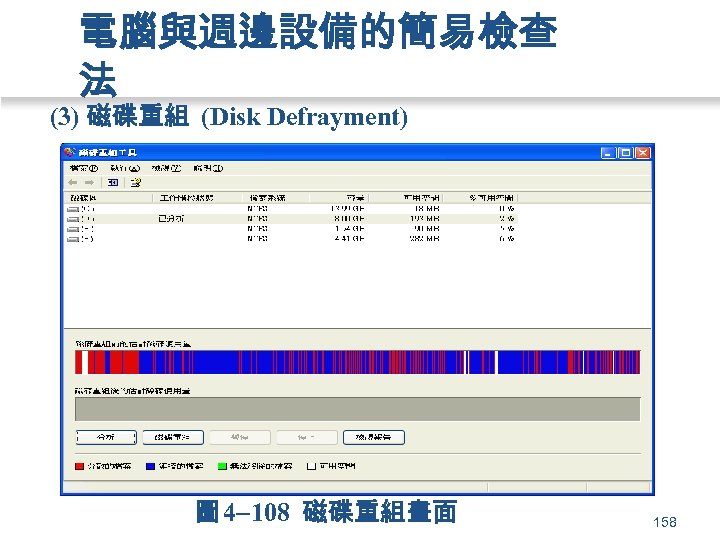Click the greyed-out 停止 Stop button
Image resolution: width=720 pixels, height=540 pixels.
click(307, 437)
